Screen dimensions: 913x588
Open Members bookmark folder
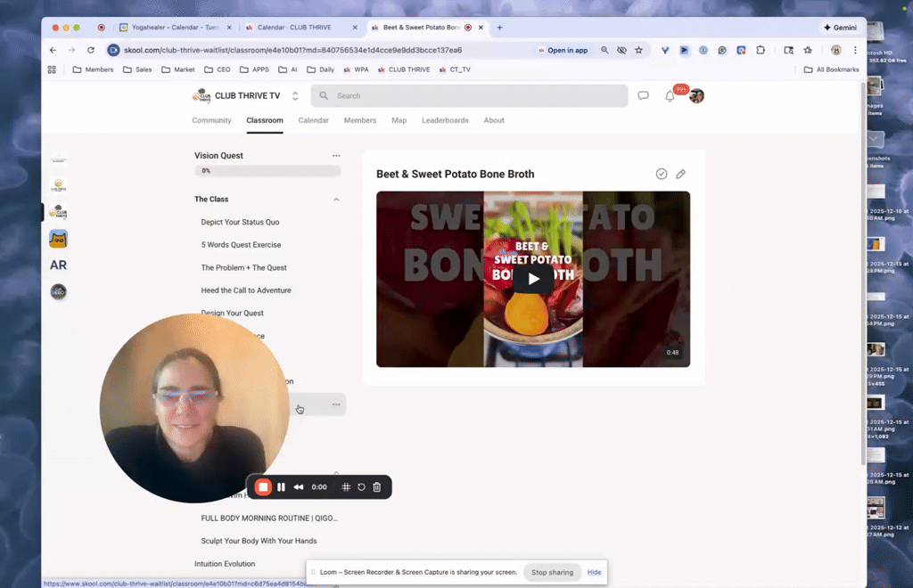[93, 69]
